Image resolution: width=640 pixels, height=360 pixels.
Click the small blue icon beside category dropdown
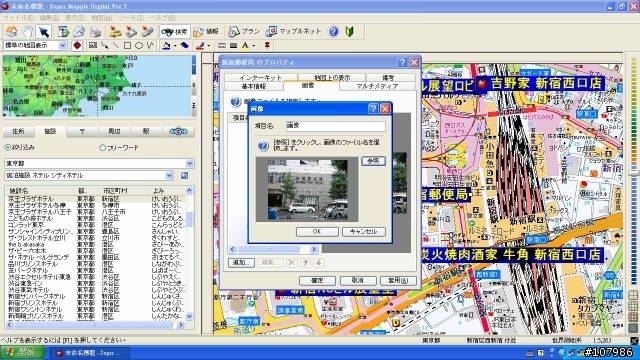point(184,176)
